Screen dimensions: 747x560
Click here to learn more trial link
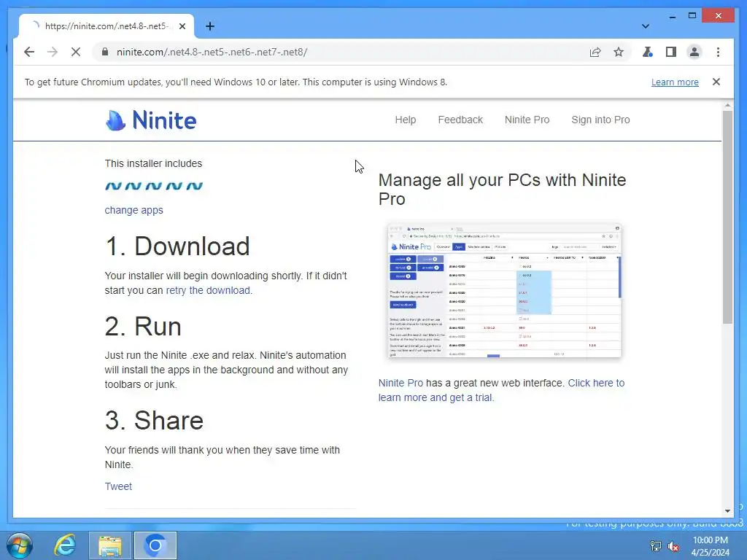coord(501,390)
